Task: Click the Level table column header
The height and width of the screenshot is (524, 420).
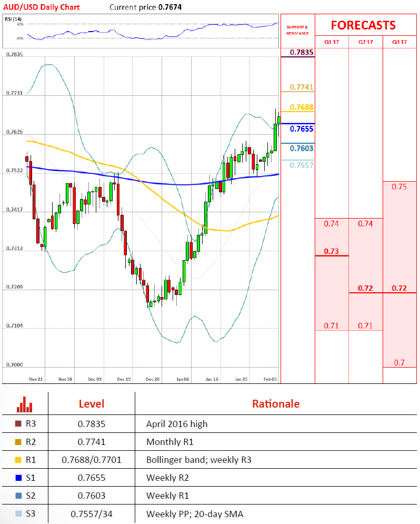Action: (92, 404)
